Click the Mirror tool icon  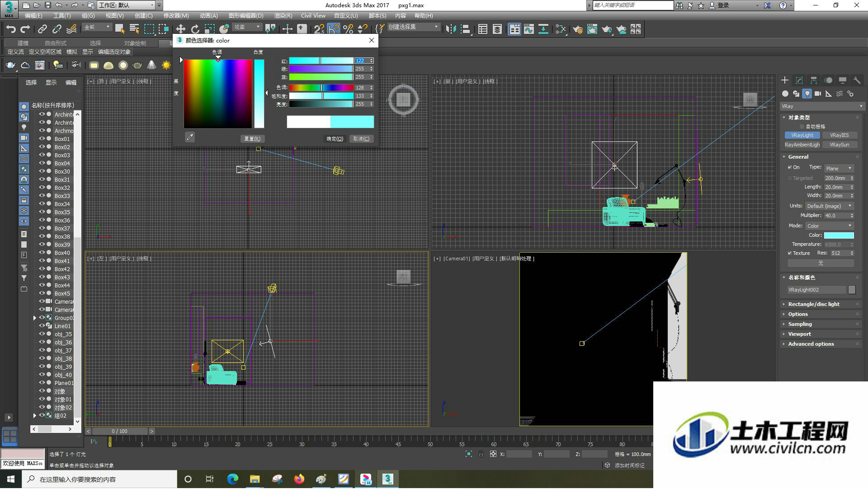pos(451,29)
